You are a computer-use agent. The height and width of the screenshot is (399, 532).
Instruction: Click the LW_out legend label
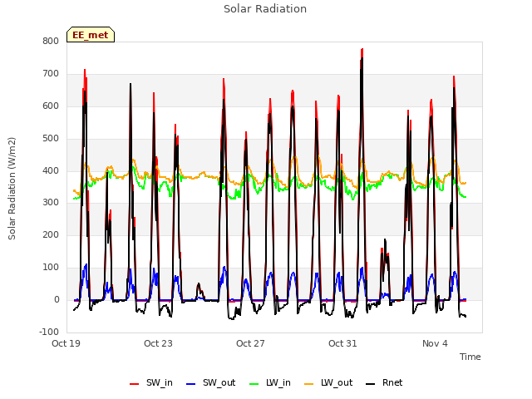click(337, 383)
